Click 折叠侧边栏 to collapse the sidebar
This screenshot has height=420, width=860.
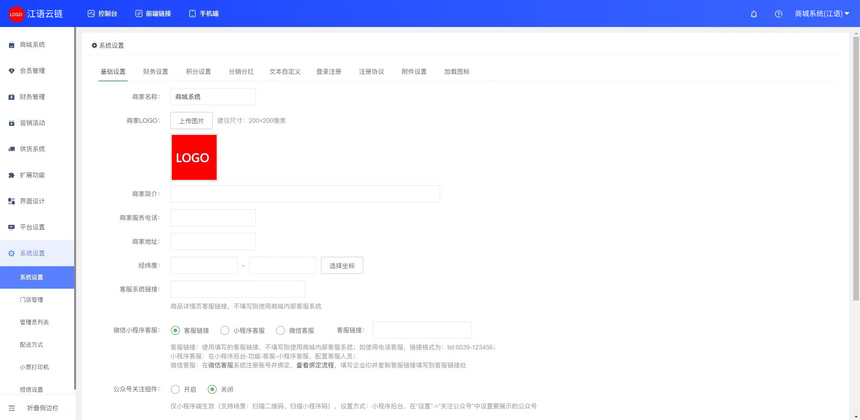point(36,408)
